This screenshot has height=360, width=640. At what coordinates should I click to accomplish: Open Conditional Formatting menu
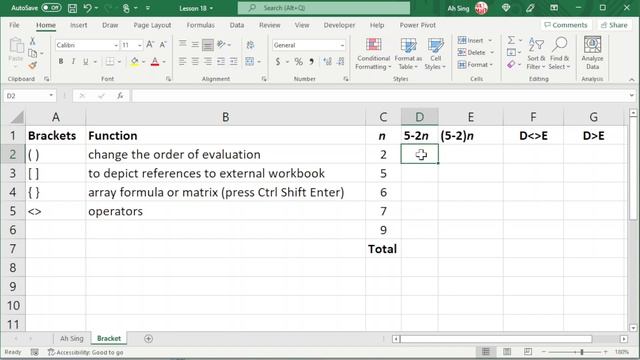click(373, 53)
